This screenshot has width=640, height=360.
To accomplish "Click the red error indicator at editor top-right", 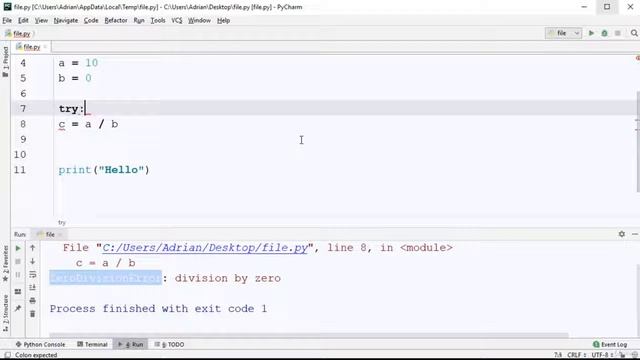I will point(638,58).
